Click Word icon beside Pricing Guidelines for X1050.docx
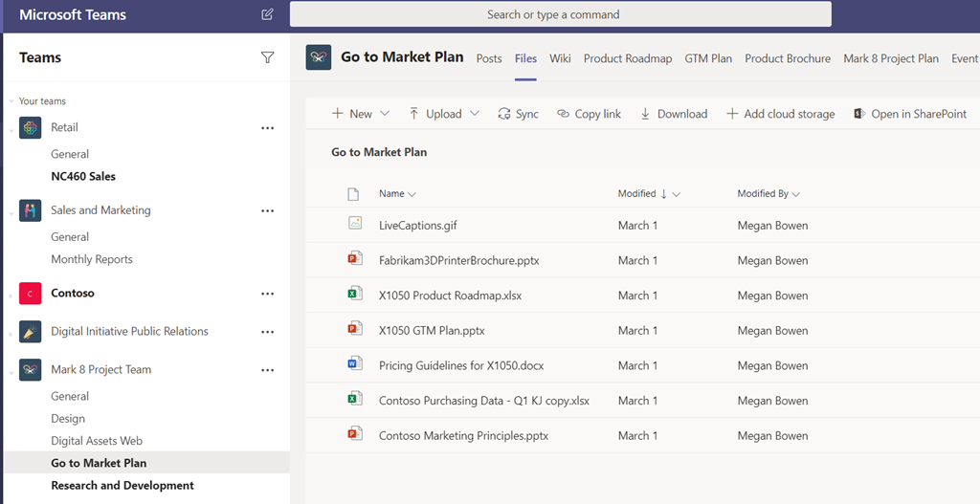This screenshot has height=504, width=980. [355, 362]
